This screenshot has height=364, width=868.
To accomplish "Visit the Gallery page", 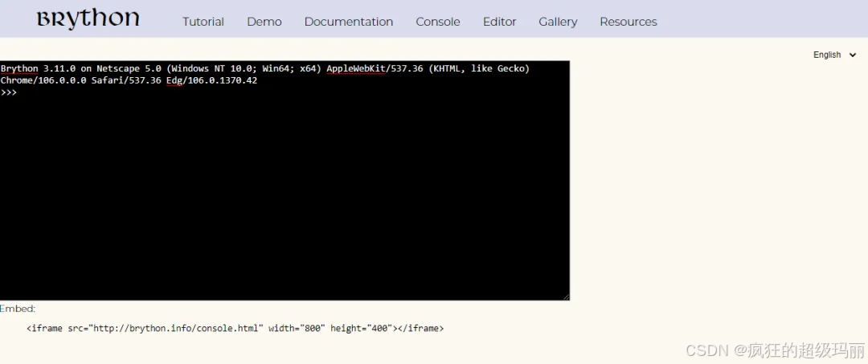I will [558, 22].
